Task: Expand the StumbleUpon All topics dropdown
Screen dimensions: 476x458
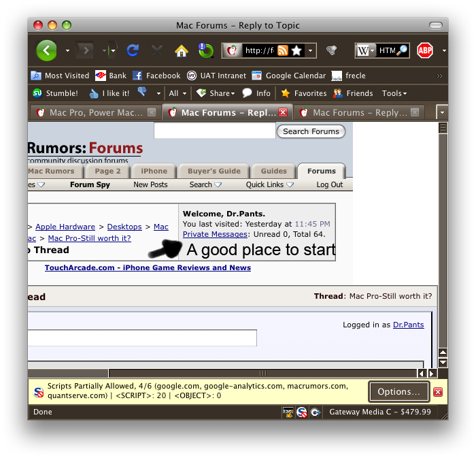Action: coord(177,93)
